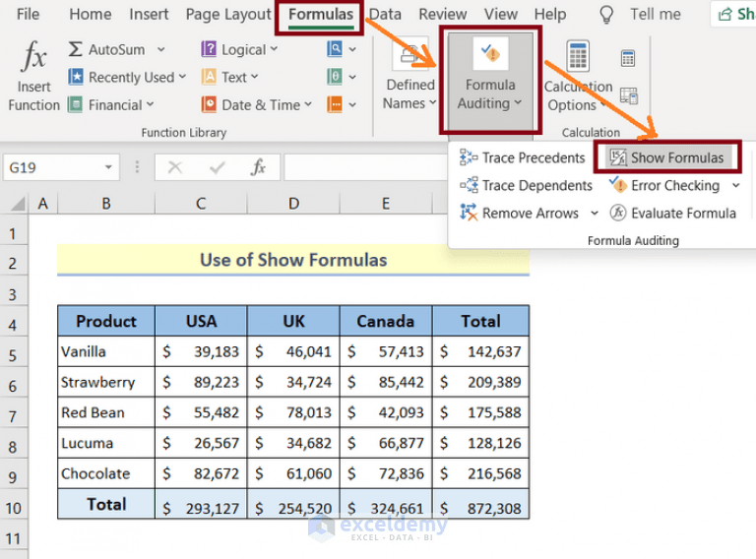Expand the Logical dropdown arrow
The image size is (756, 559).
coord(274,48)
